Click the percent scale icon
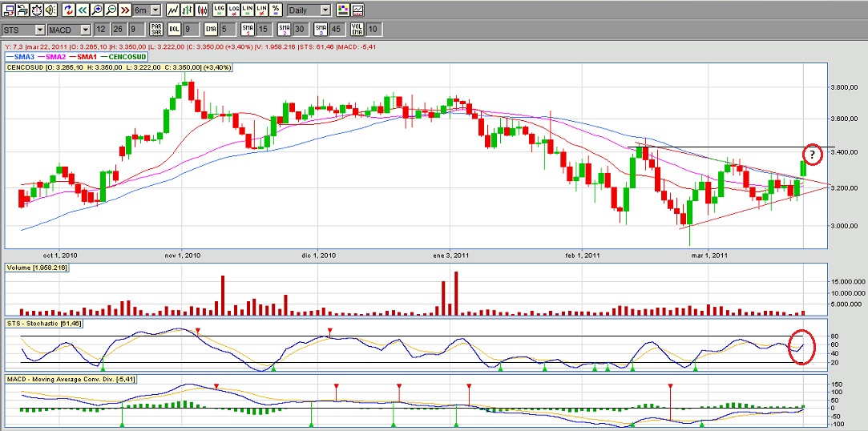868x431 pixels. tap(276, 10)
